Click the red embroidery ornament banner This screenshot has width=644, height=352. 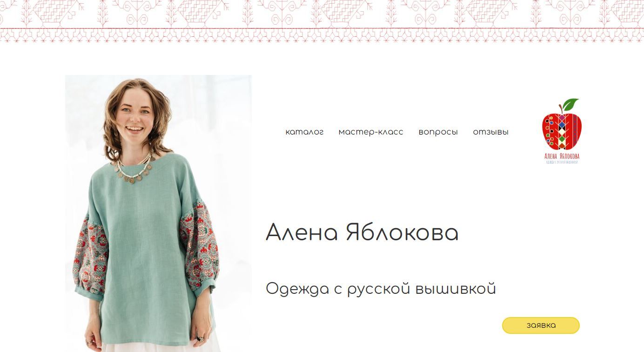click(322, 21)
